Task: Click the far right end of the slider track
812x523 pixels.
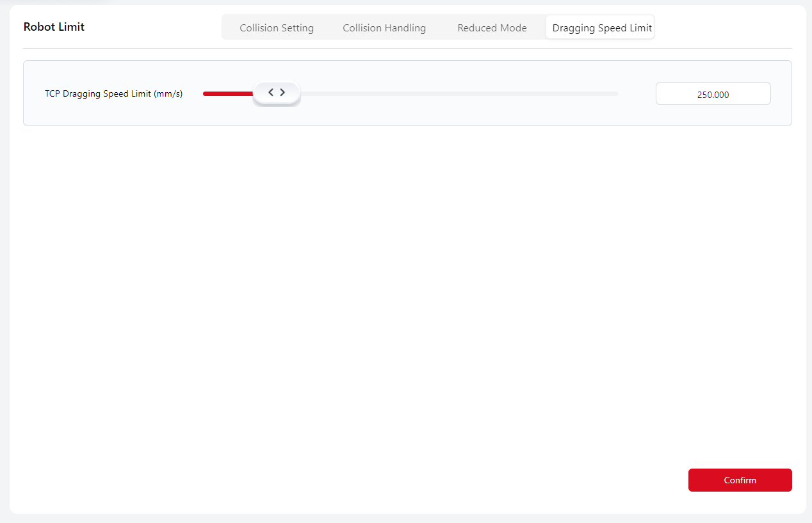Action: (616, 93)
